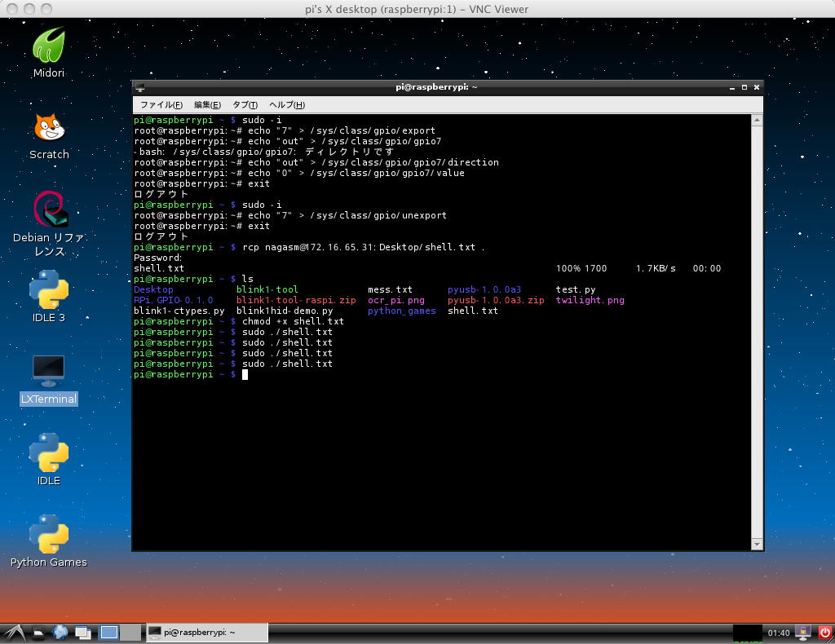Click blink1hid-demo.py in the listing
The image size is (835, 644).
coord(285,311)
